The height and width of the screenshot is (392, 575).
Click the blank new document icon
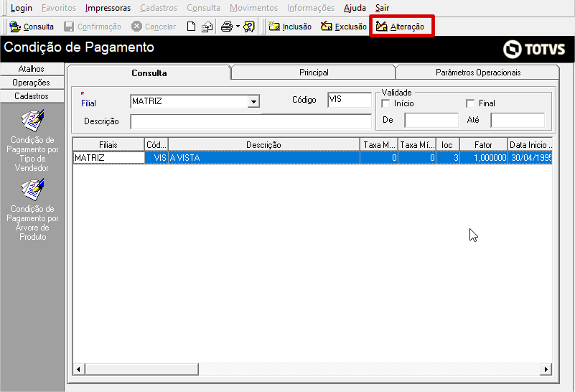191,27
